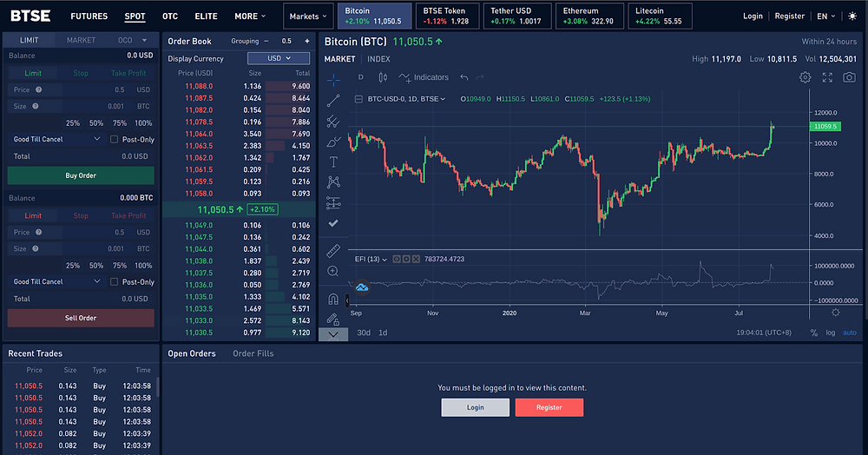Select the ruler measure tool

tap(333, 251)
